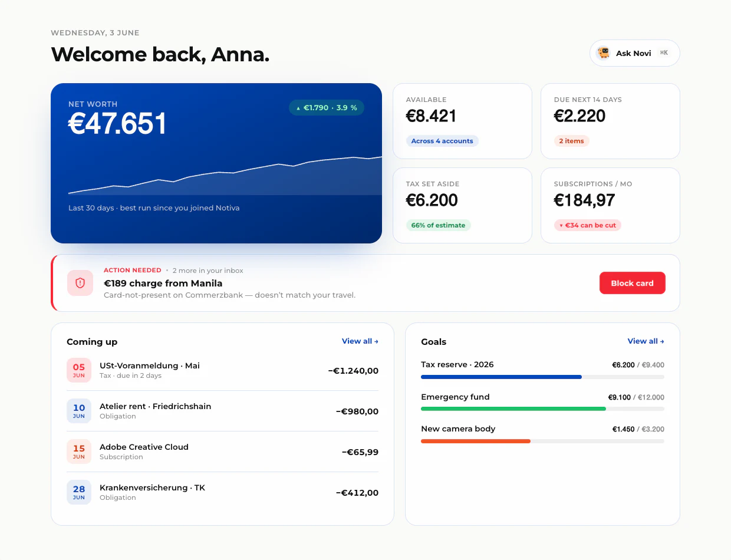Select the USt-Voranmeldung · Mai entry
731x560 pixels.
[x=222, y=370]
